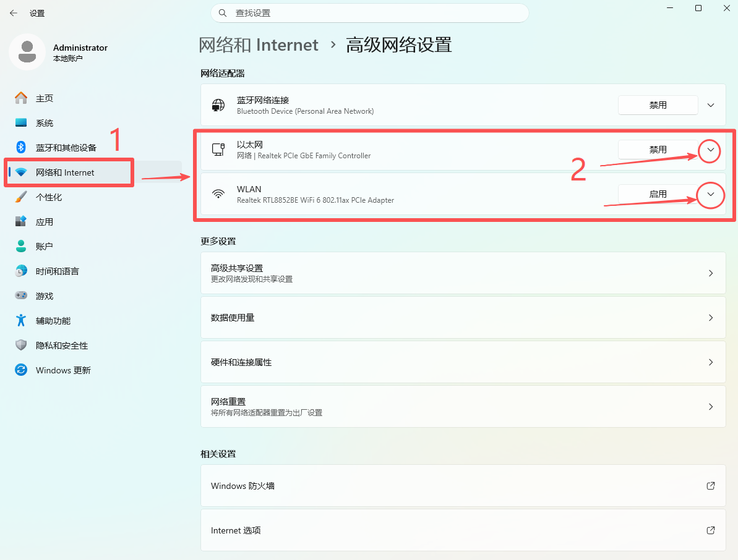Expand the WLAN adapter details chevron

pyautogui.click(x=711, y=194)
